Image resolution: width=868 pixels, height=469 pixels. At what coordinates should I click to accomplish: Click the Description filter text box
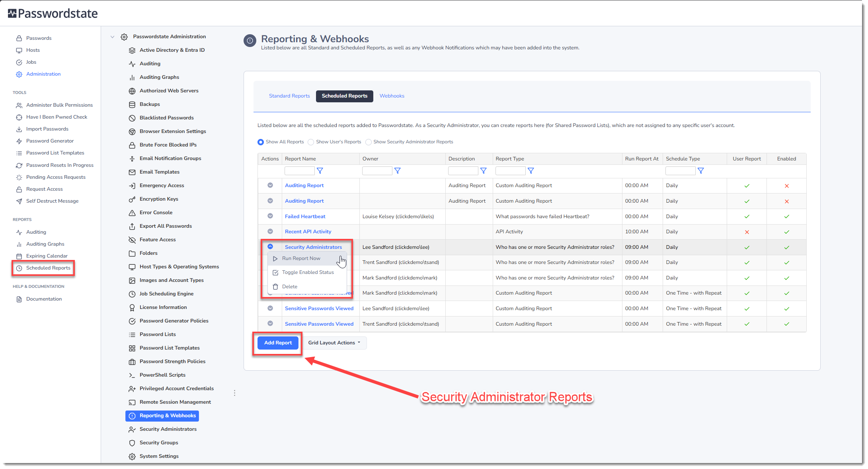pyautogui.click(x=463, y=171)
